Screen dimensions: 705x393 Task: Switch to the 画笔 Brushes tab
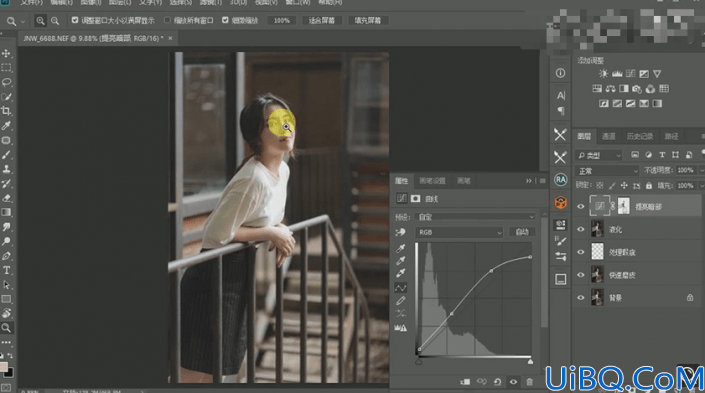coord(464,181)
